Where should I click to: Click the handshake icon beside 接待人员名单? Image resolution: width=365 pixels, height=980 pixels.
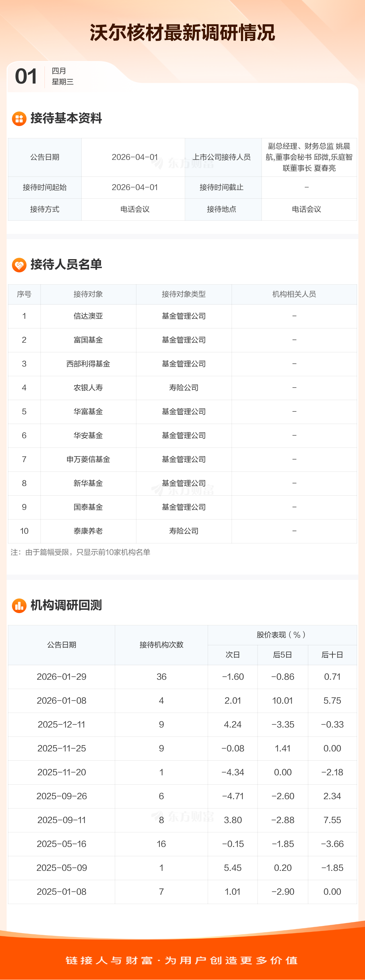pyautogui.click(x=19, y=265)
